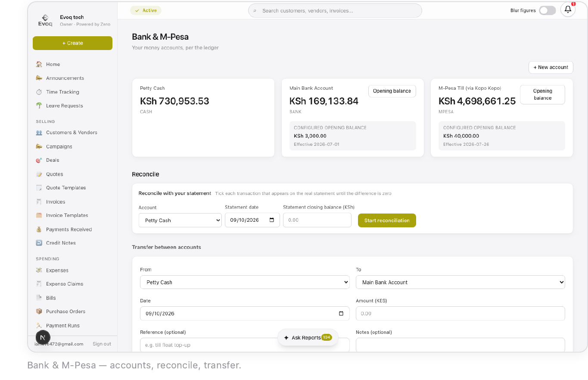The height and width of the screenshot is (380, 588).
Task: Click the Time Tracking clock icon
Action: [x=39, y=92]
